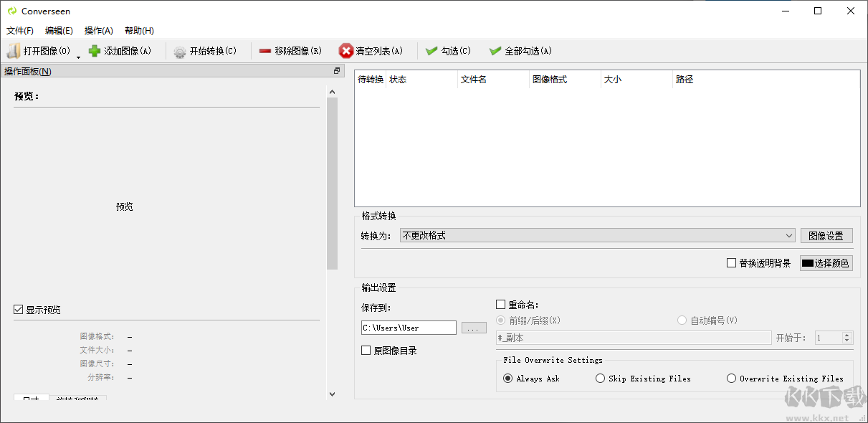Click the 图像设置 button
Screen dimensions: 868x423
(x=826, y=235)
